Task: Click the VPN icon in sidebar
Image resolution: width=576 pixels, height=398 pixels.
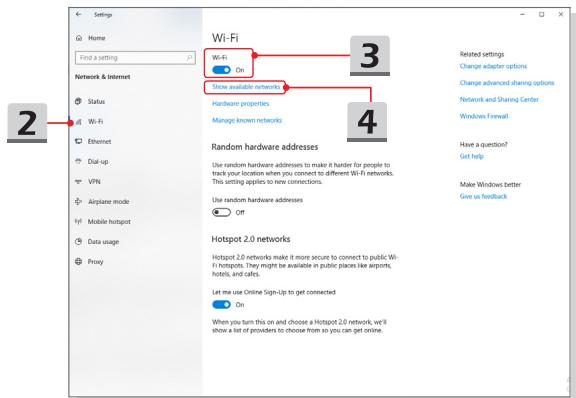Action: pos(78,182)
